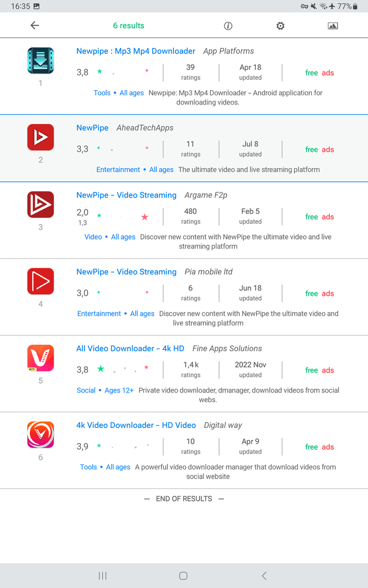The image size is (368, 588).
Task: Open the info circle icon
Action: pos(228,26)
